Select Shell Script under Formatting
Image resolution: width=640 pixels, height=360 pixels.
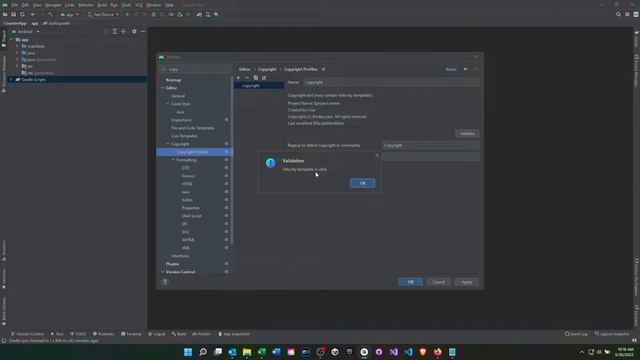(191, 216)
